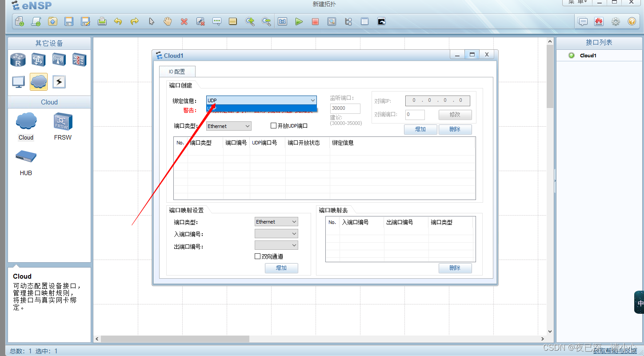Viewport: 644px width, 356px height.
Task: Click 增加 button in 端口映射设置
Action: (x=281, y=268)
